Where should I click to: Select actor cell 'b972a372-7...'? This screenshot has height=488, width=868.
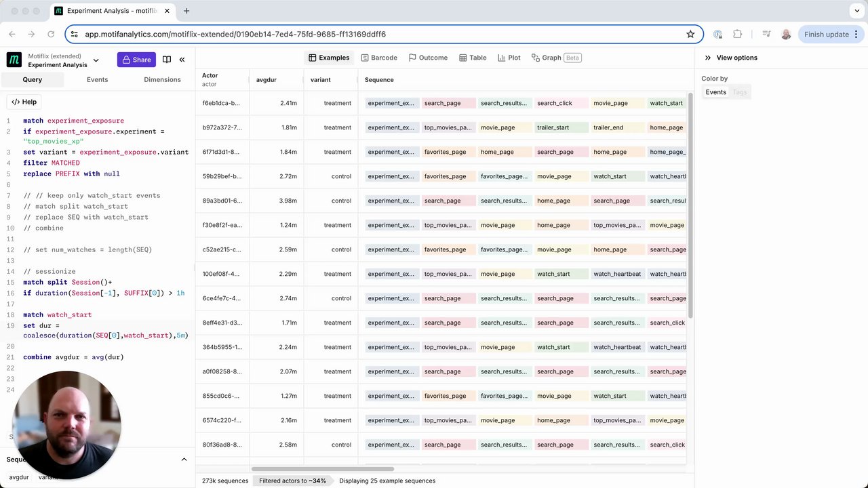pyautogui.click(x=222, y=127)
